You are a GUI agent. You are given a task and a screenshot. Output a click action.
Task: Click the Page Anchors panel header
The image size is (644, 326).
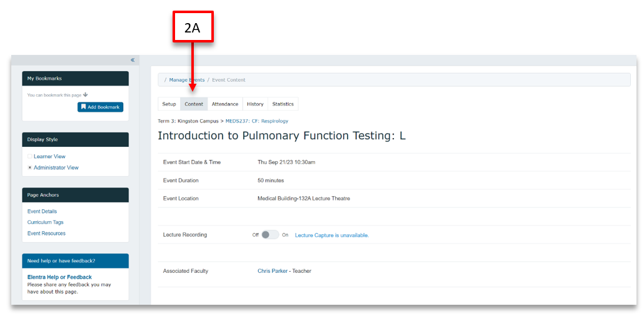(76, 195)
